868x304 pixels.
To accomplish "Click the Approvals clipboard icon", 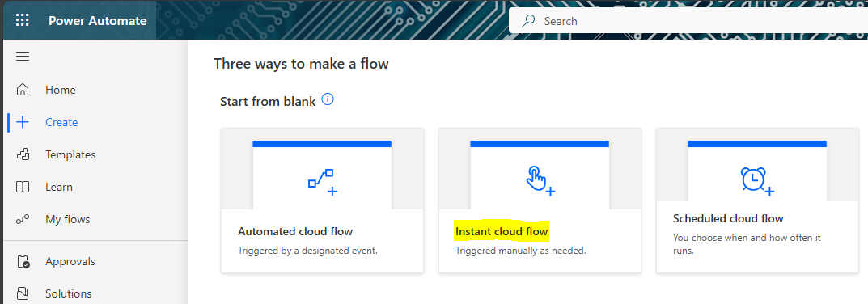I will point(23,261).
